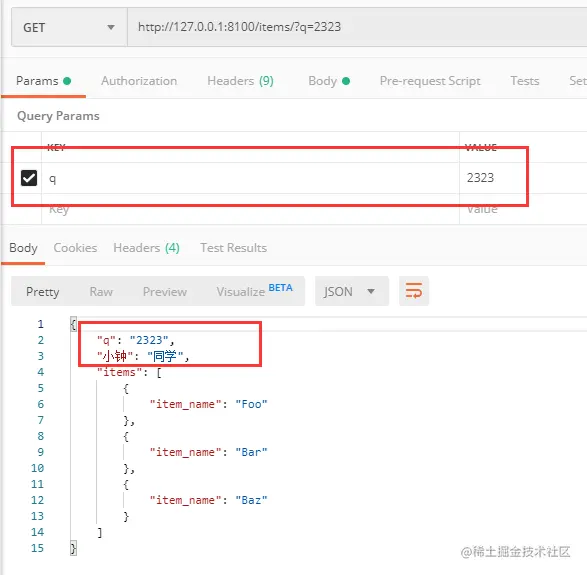The image size is (587, 575).
Task: Open the response Headers (4) tab
Action: (146, 248)
